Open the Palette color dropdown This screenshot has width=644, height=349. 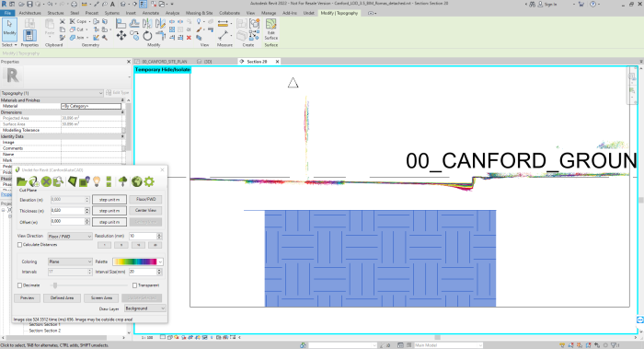[160, 262]
